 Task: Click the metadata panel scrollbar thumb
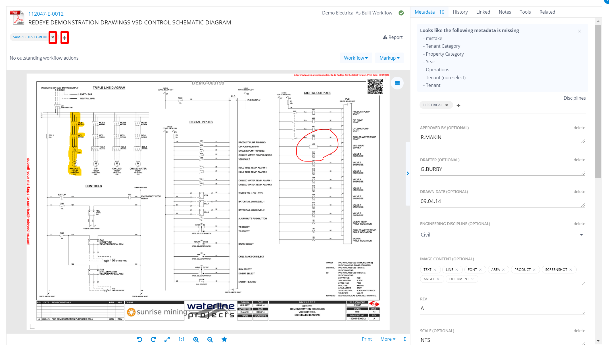(x=598, y=101)
